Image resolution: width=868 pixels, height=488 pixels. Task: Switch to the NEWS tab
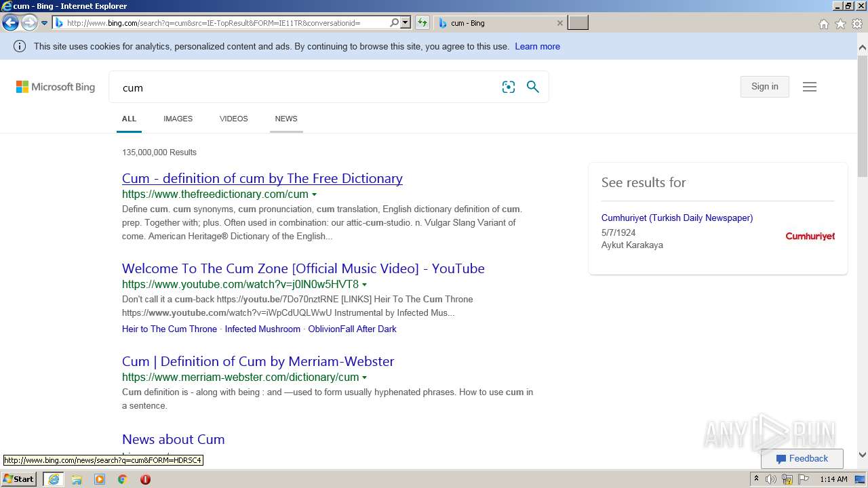click(286, 119)
